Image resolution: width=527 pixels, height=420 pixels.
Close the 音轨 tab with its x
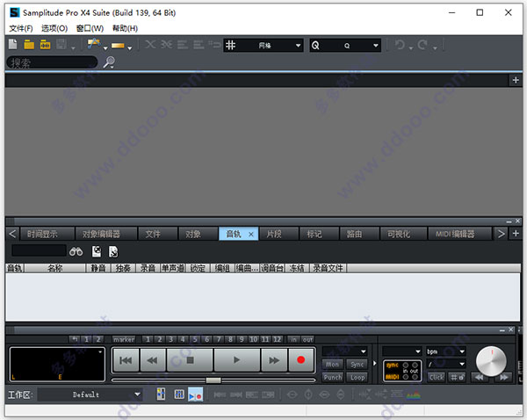point(251,235)
